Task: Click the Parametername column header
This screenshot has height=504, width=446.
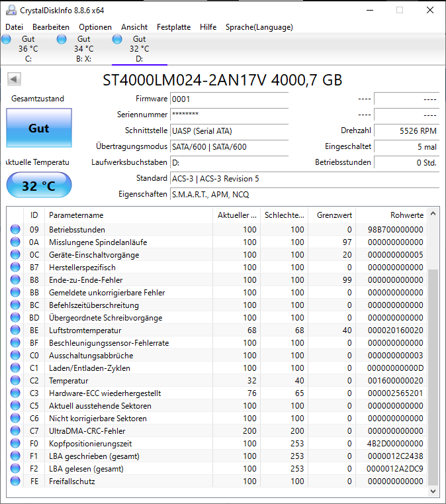Action: click(128, 215)
